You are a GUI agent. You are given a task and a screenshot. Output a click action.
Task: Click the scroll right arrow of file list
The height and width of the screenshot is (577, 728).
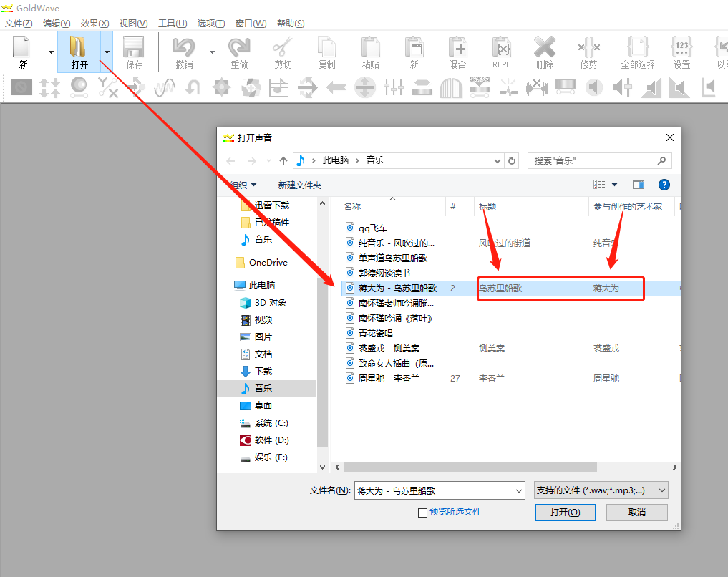click(674, 467)
